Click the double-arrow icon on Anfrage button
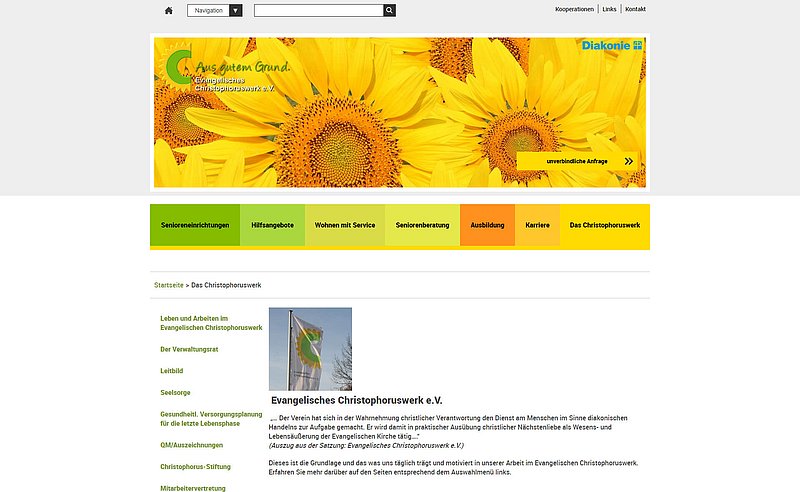 (629, 161)
